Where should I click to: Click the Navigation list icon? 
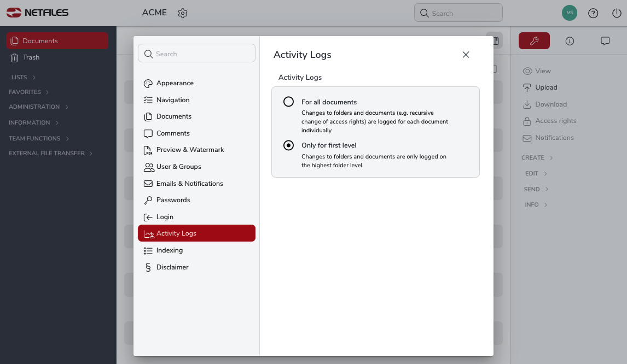148,100
